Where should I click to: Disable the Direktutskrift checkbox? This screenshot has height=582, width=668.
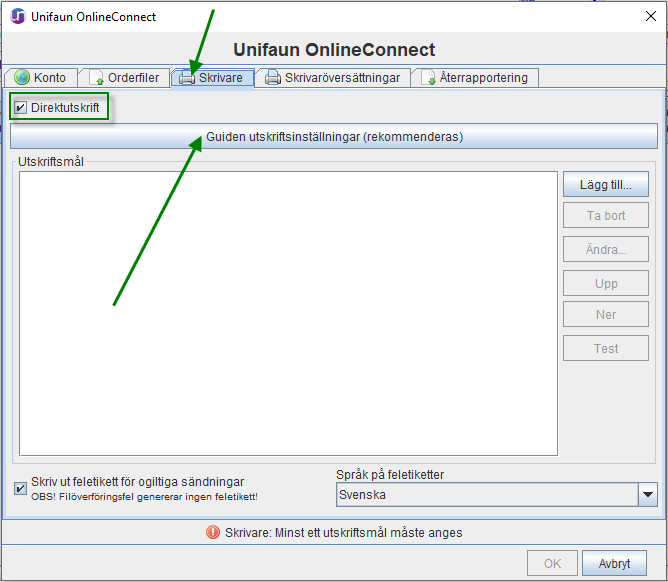pyautogui.click(x=21, y=107)
